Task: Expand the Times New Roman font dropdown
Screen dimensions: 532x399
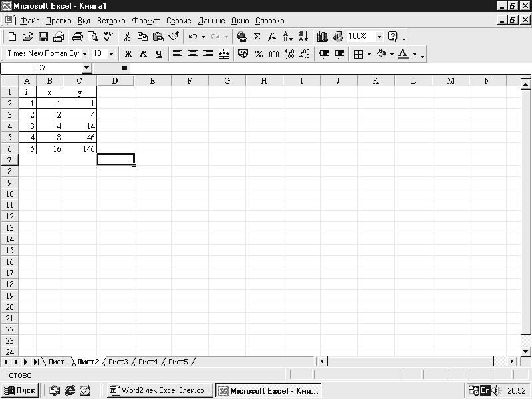Action: tap(85, 54)
